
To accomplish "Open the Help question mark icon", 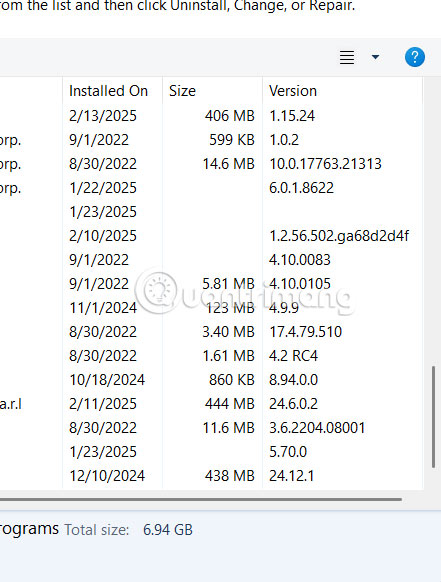I will click(415, 57).
